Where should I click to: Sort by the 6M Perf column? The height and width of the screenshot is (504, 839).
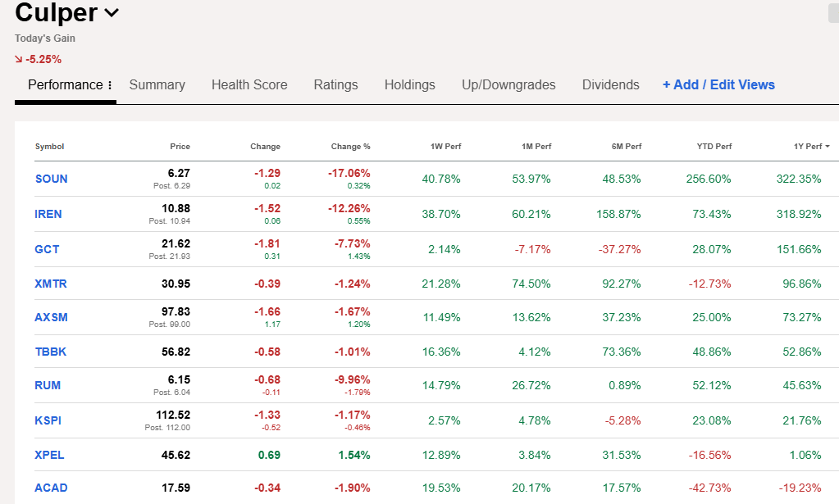[x=627, y=147]
